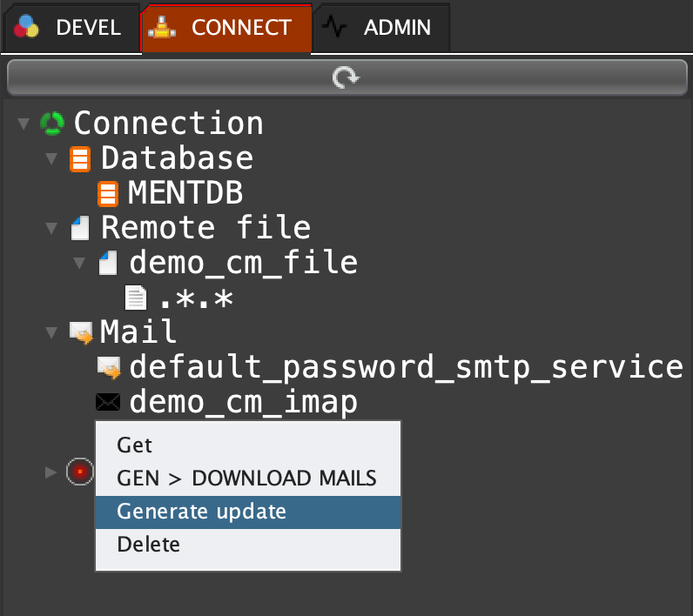
Task: Click the MENTDB database icon
Action: (108, 193)
